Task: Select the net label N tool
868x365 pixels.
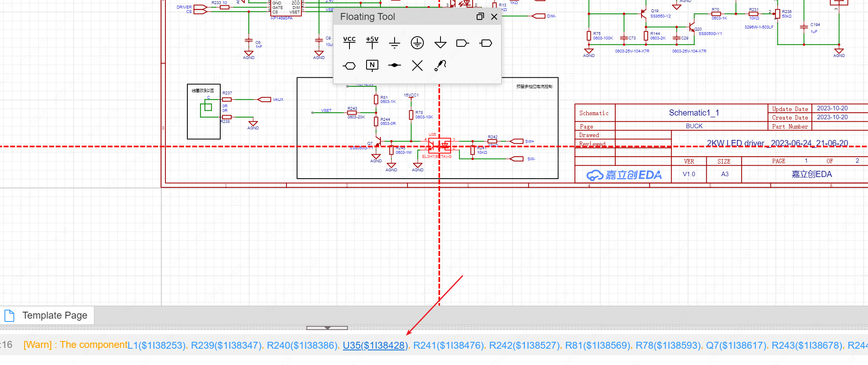Action: (372, 66)
